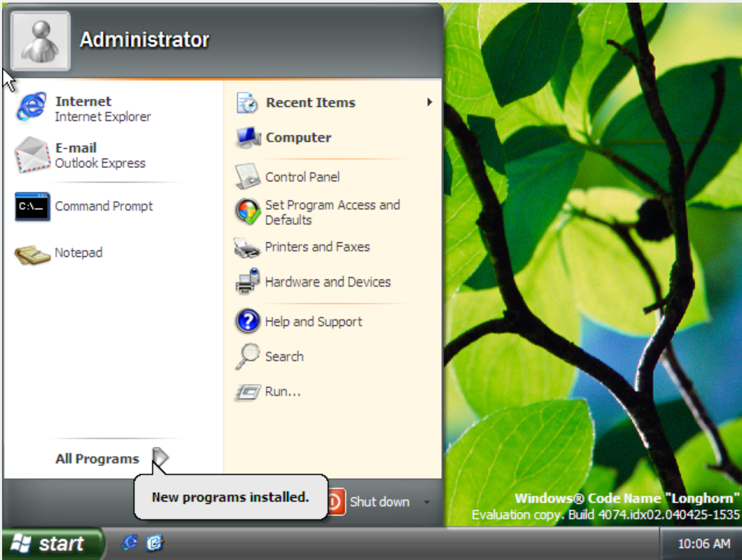Screen dimensions: 742x560
Task: Select the E-mail menu entry label
Action: (76, 148)
